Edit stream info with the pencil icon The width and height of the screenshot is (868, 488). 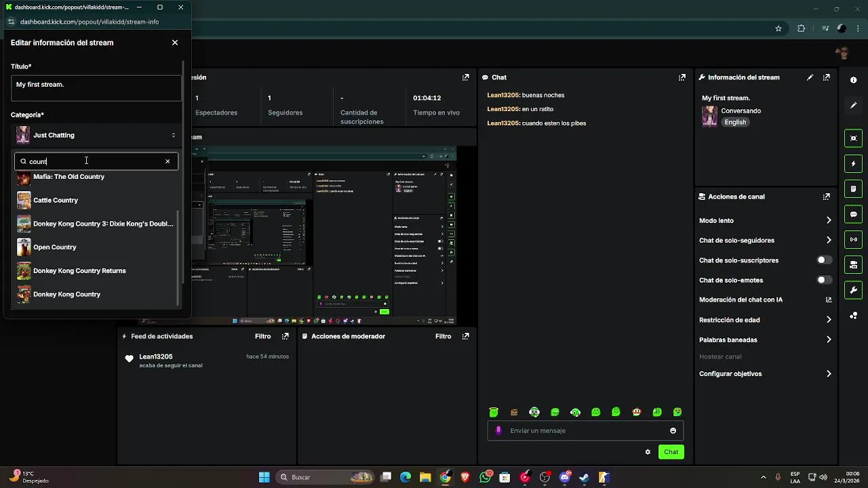tap(810, 77)
